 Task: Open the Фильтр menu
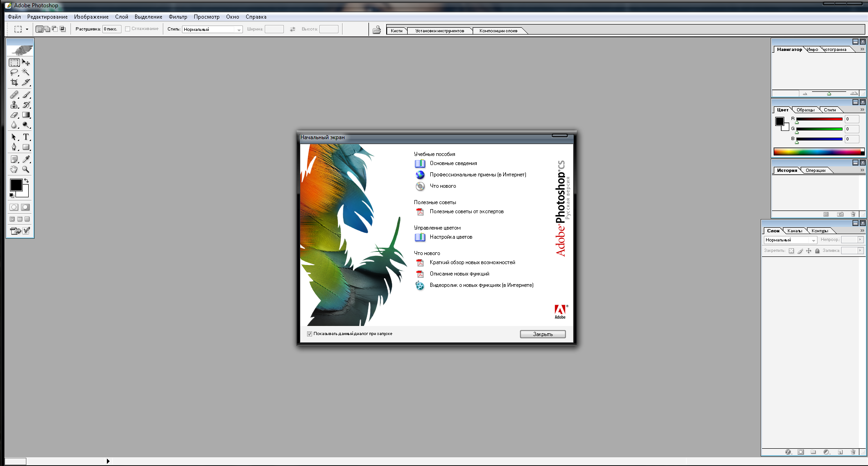click(178, 17)
